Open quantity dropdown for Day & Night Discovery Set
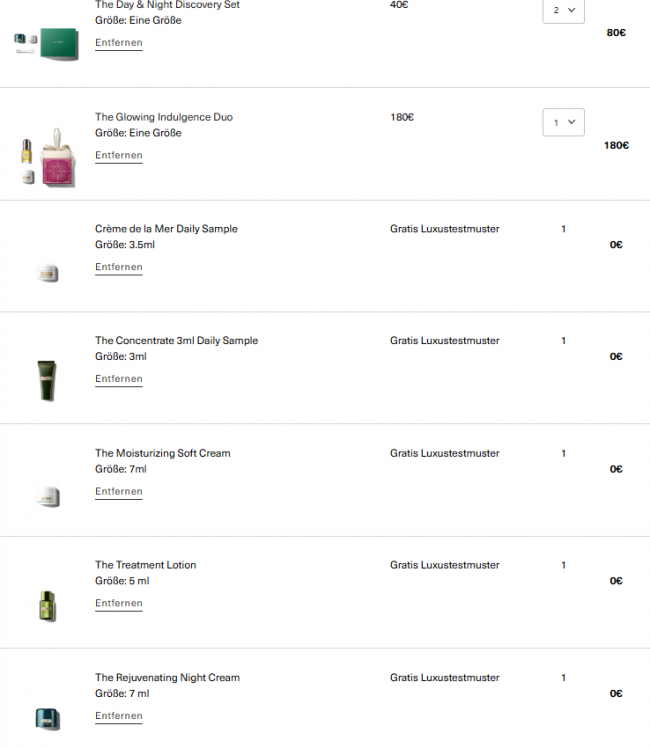This screenshot has height=748, width=650. pos(563,10)
